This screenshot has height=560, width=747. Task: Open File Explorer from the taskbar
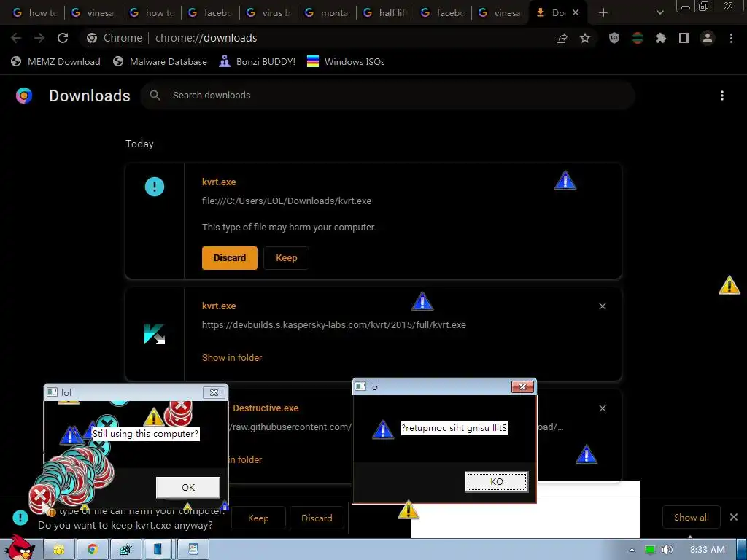pos(59,550)
